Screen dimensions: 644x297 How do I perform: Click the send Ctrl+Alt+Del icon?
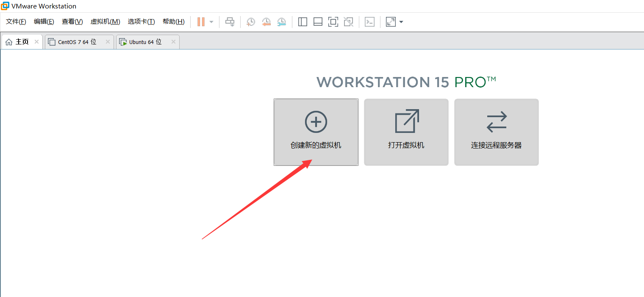230,22
